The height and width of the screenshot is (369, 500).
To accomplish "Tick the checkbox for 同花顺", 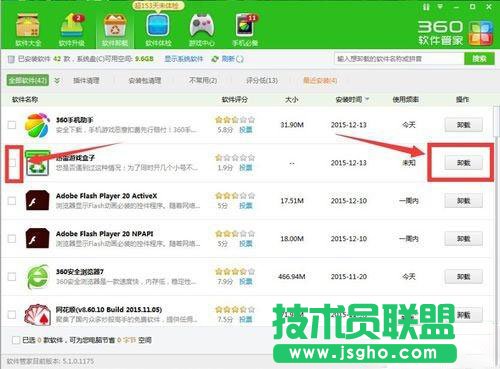I will tap(12, 314).
